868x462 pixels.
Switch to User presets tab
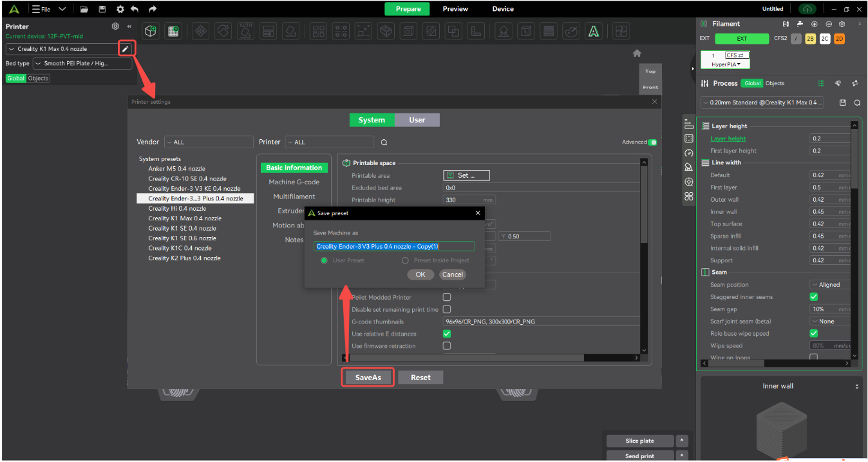(417, 120)
